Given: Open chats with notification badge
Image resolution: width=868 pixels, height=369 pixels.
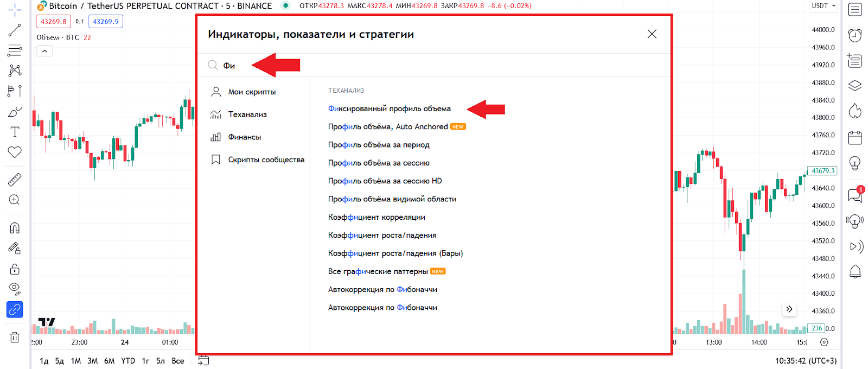Looking at the screenshot, I should [855, 195].
